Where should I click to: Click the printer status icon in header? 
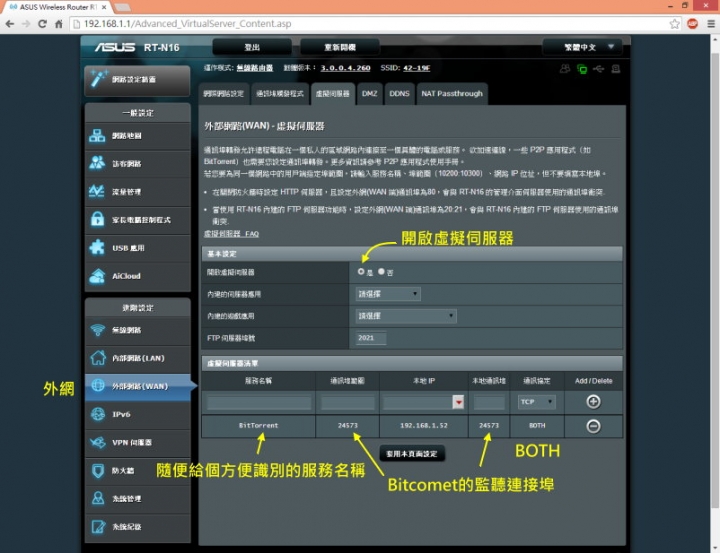click(616, 69)
